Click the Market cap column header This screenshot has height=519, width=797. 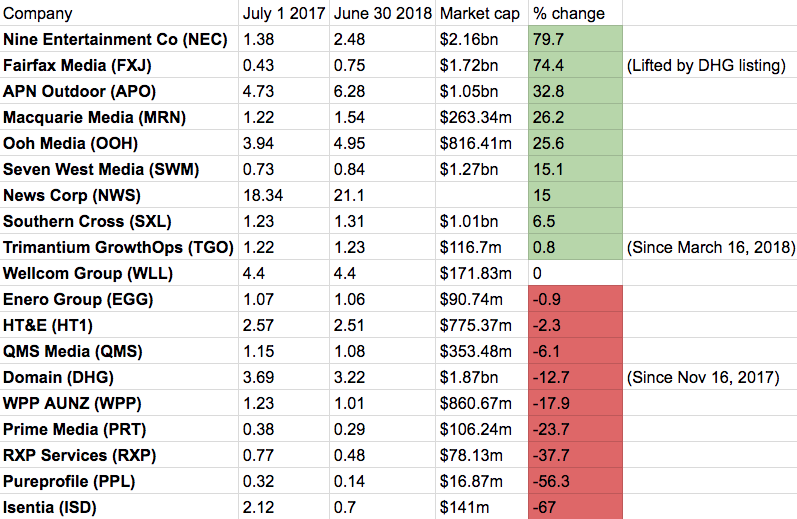coord(482,14)
